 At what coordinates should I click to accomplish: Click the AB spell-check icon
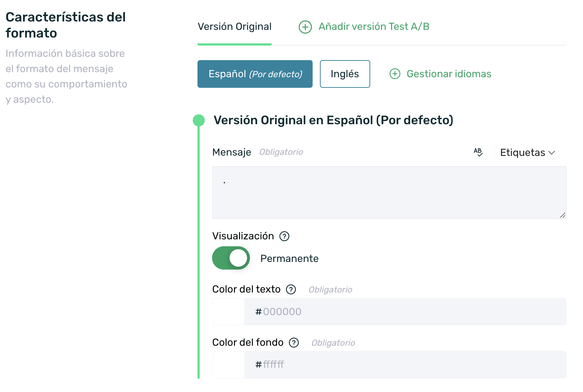(x=478, y=152)
